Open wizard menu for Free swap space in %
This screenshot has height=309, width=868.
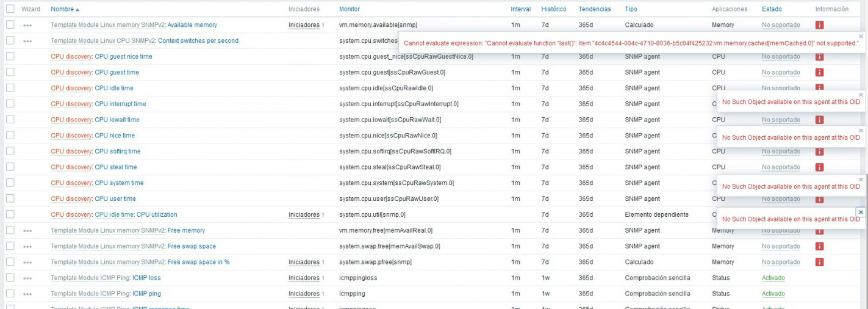(x=27, y=263)
